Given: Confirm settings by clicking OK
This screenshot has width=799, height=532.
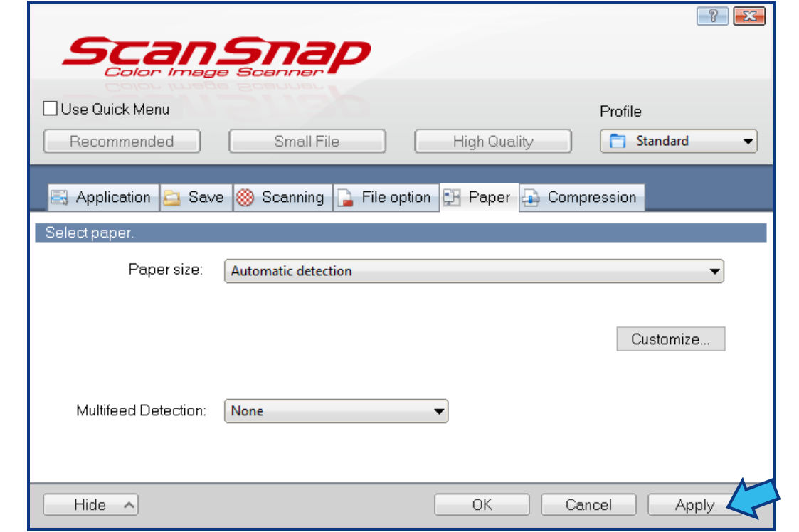Looking at the screenshot, I should pyautogui.click(x=482, y=504).
